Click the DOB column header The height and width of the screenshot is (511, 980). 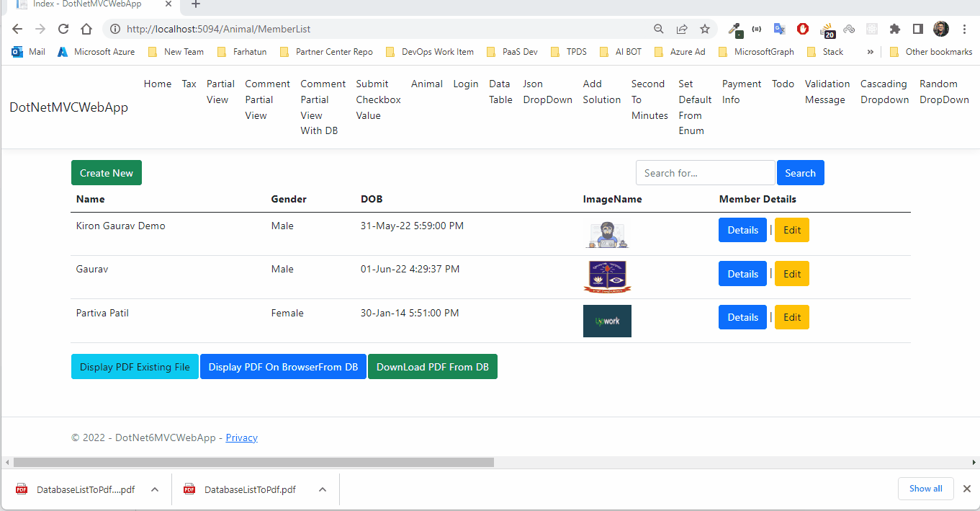[x=372, y=199]
